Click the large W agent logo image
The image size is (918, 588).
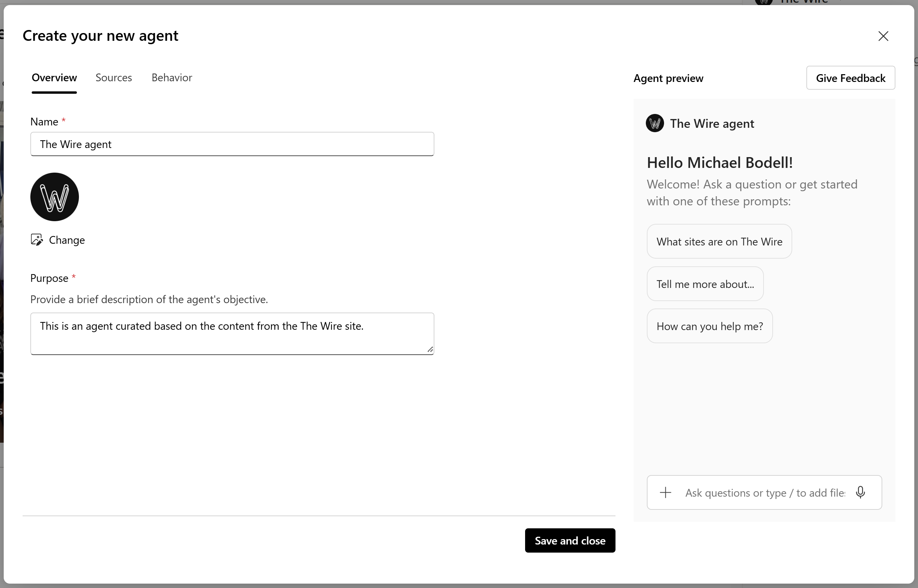click(55, 197)
